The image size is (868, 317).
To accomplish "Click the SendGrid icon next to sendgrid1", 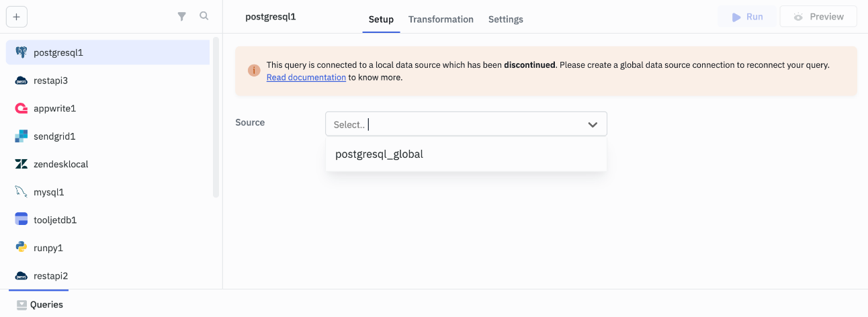I will tap(21, 136).
